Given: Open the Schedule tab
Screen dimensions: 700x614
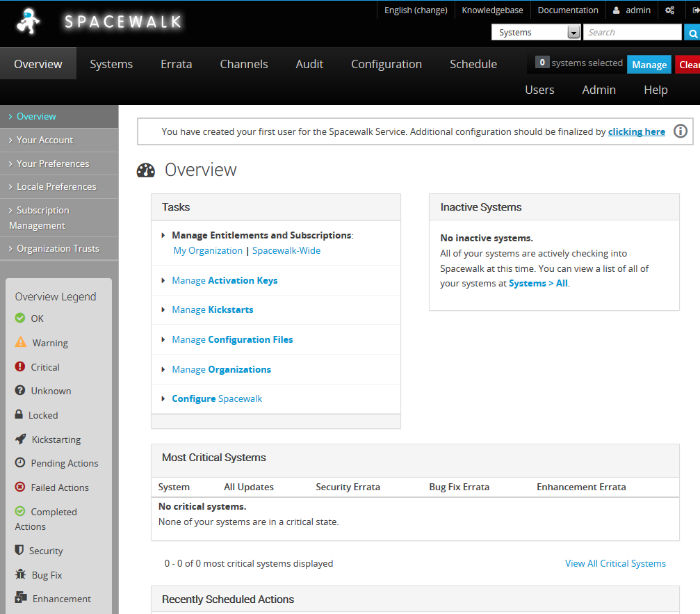Looking at the screenshot, I should [x=473, y=64].
